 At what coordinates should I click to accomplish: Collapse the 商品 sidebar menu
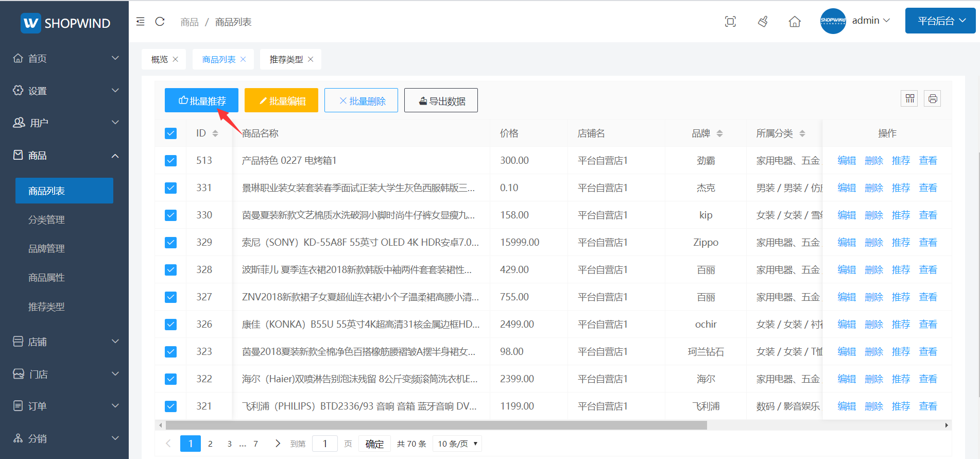64,155
